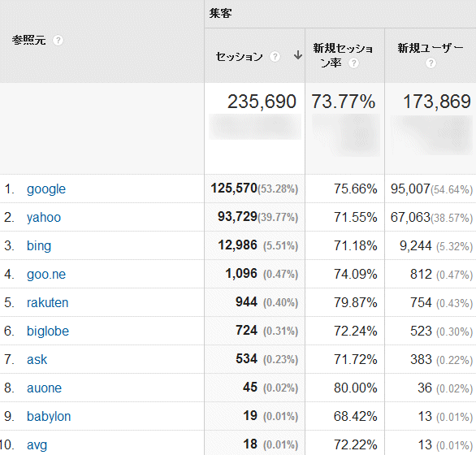
Task: Select ask new users value 383
Action: [421, 360]
